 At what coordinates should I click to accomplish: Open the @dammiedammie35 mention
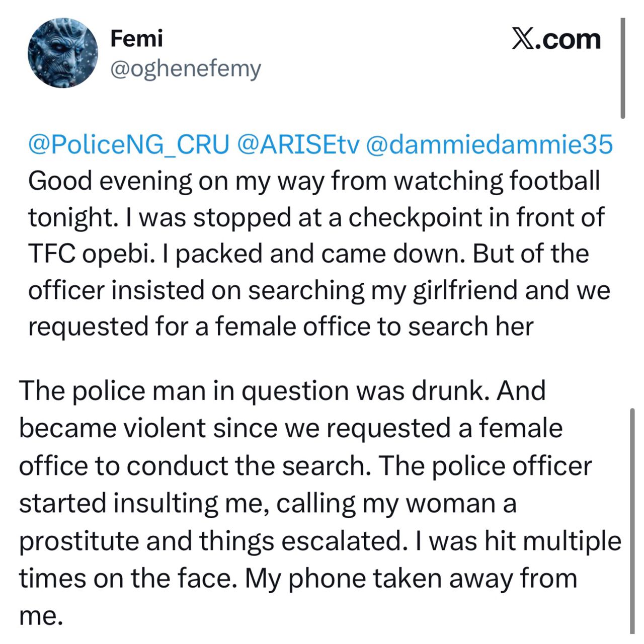click(489, 145)
